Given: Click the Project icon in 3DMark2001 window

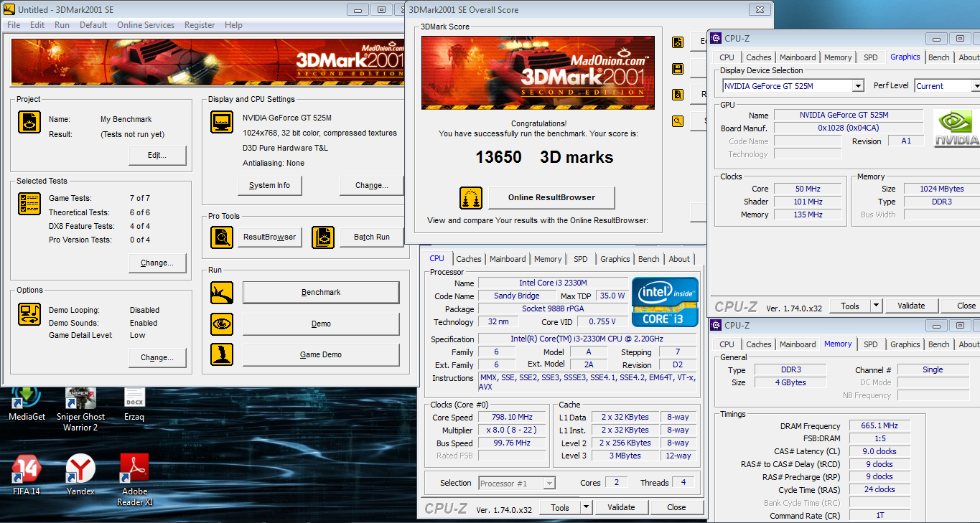Looking at the screenshot, I should 29,123.
